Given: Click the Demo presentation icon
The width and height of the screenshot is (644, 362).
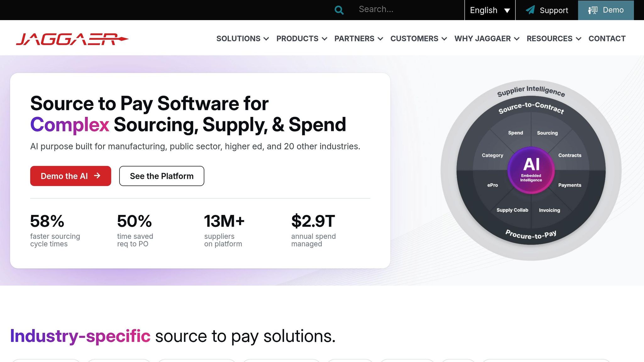Looking at the screenshot, I should click(593, 10).
